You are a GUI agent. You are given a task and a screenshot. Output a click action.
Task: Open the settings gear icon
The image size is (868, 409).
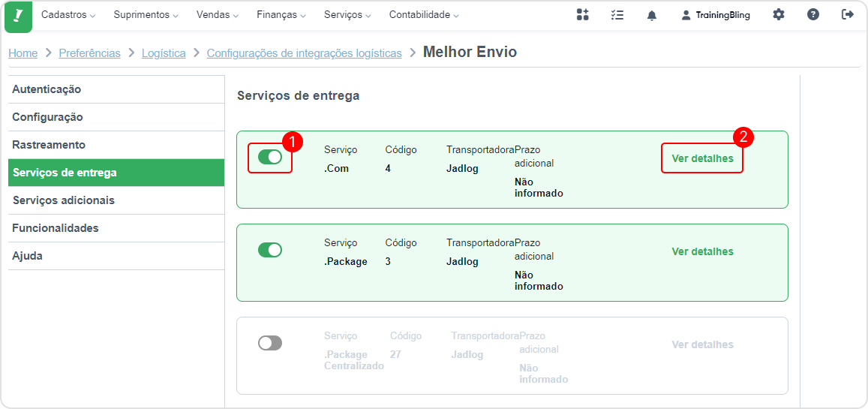778,15
